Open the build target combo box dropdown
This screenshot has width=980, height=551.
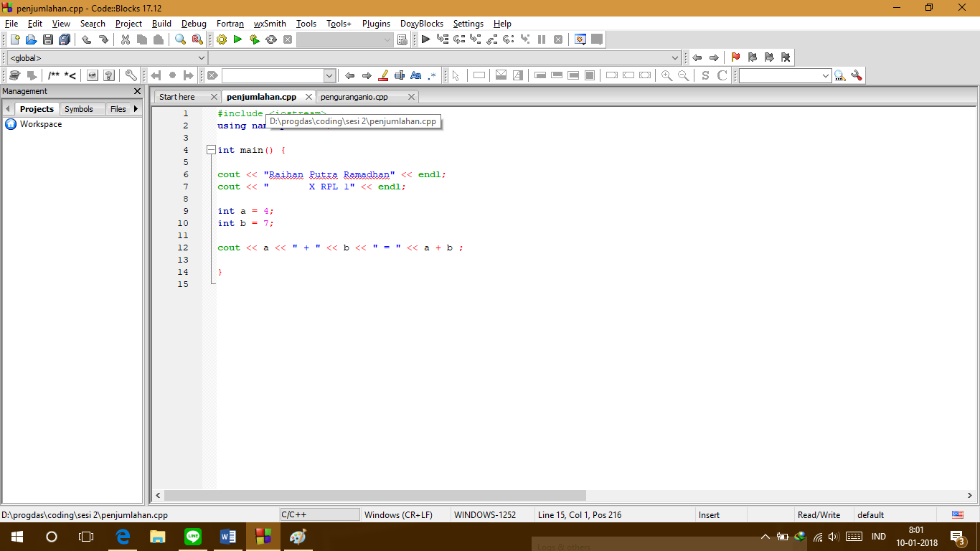coord(386,39)
